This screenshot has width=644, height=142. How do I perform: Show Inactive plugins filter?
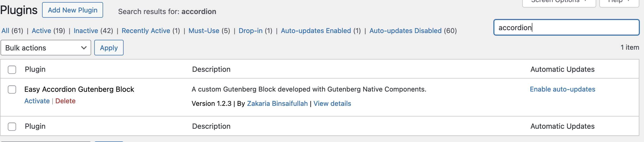[x=86, y=31]
